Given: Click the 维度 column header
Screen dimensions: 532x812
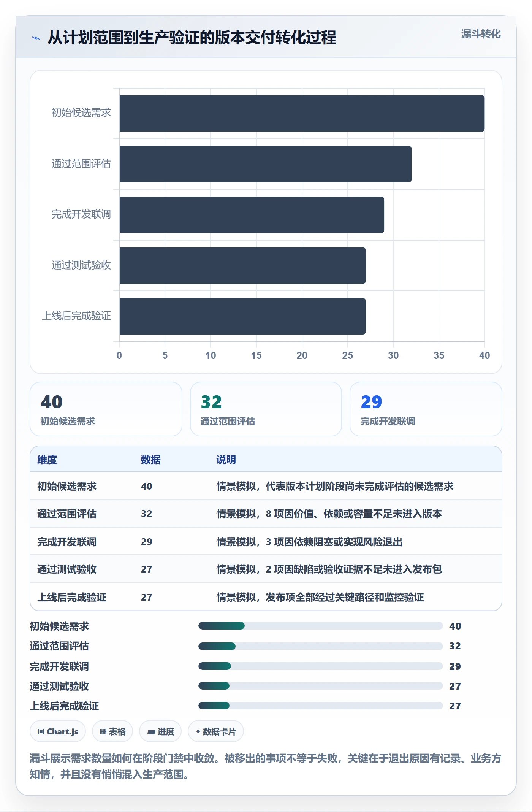Looking at the screenshot, I should pyautogui.click(x=47, y=460).
